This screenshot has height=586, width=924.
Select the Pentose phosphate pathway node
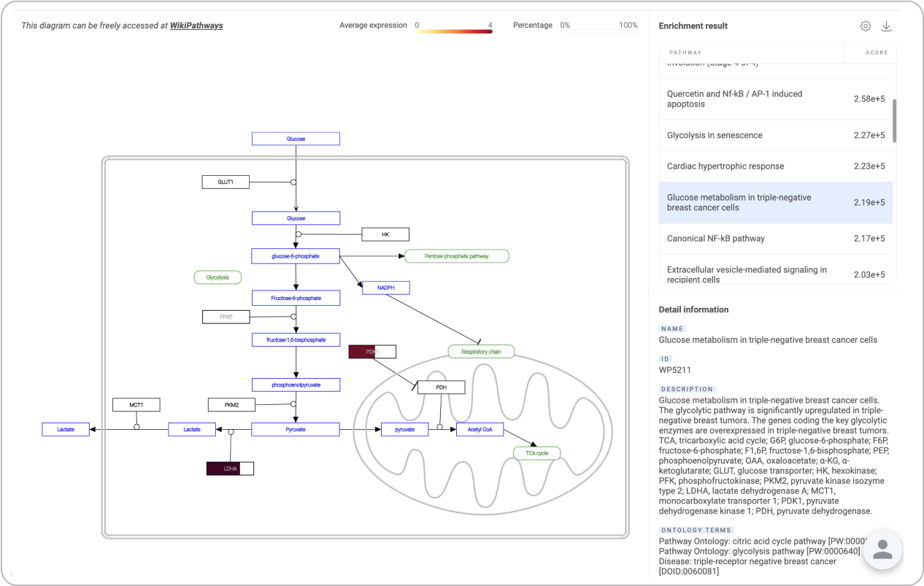click(x=456, y=256)
